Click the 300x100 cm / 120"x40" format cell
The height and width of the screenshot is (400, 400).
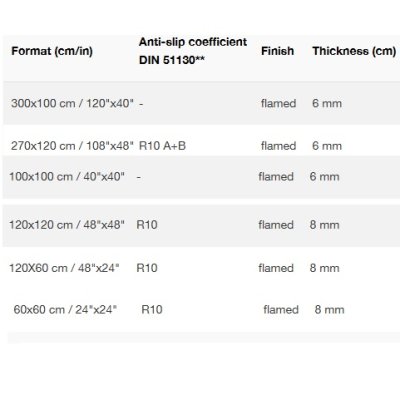72,103
